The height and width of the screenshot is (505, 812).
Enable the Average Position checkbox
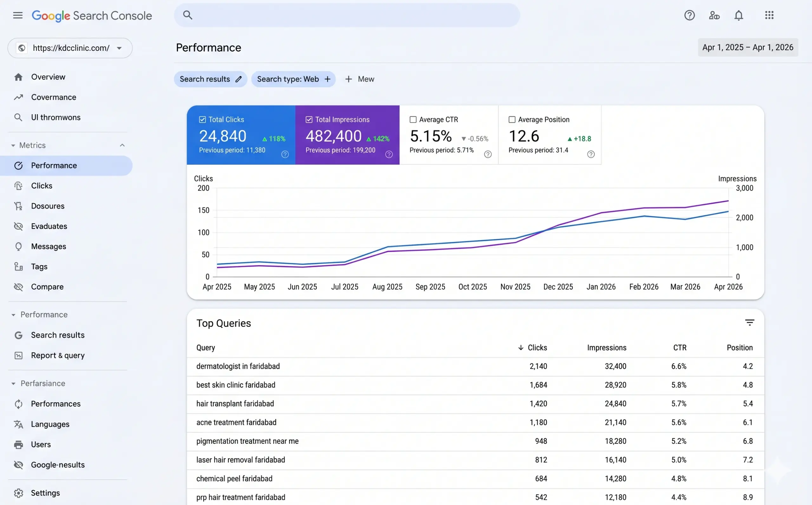pyautogui.click(x=512, y=120)
